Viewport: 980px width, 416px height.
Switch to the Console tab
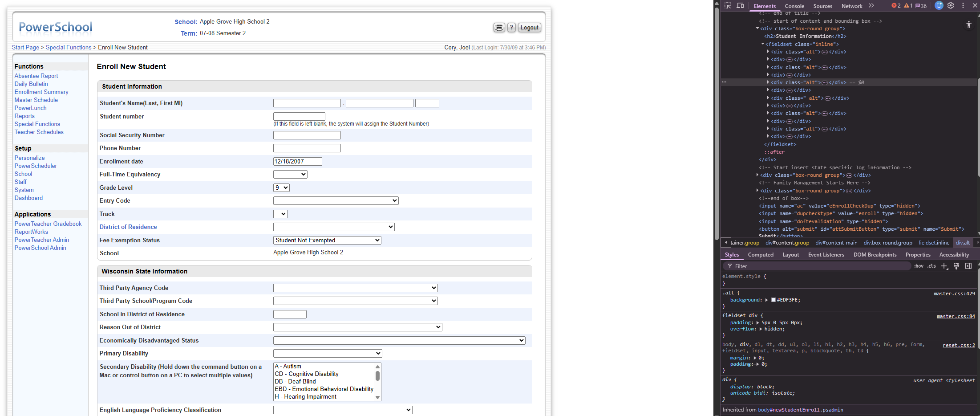[x=794, y=6]
